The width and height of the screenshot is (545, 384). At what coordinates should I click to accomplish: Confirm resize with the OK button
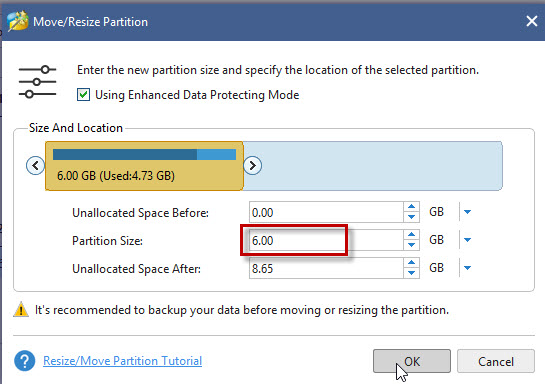(x=412, y=361)
